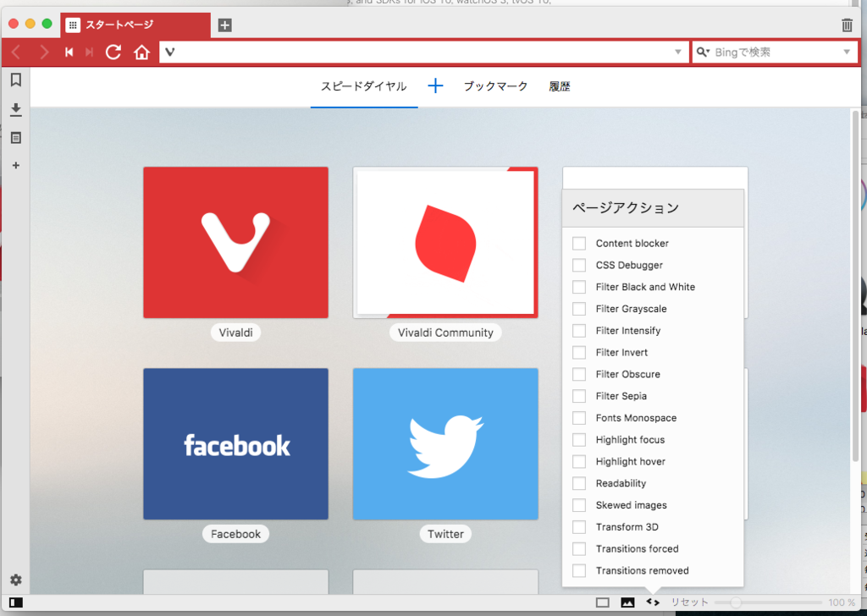Toggle Filter Intensify checkbox
This screenshot has height=616, width=867.
pyautogui.click(x=579, y=330)
